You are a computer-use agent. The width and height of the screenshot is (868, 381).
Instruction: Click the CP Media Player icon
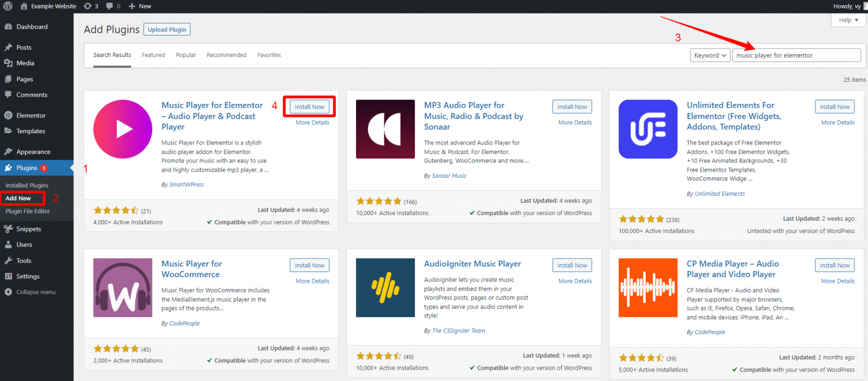[x=648, y=288]
